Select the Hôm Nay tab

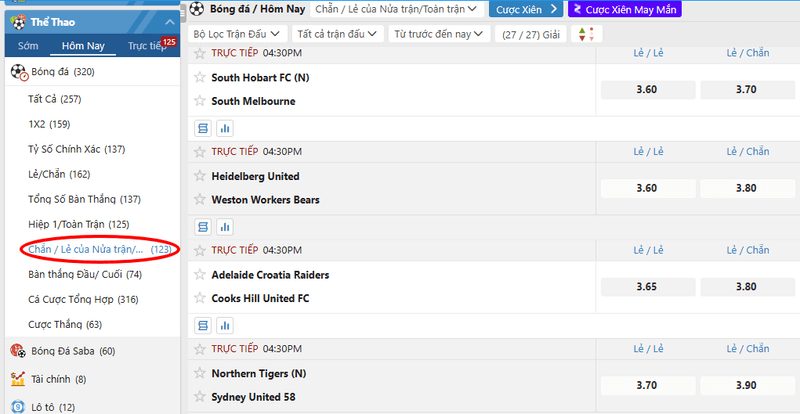(x=83, y=46)
